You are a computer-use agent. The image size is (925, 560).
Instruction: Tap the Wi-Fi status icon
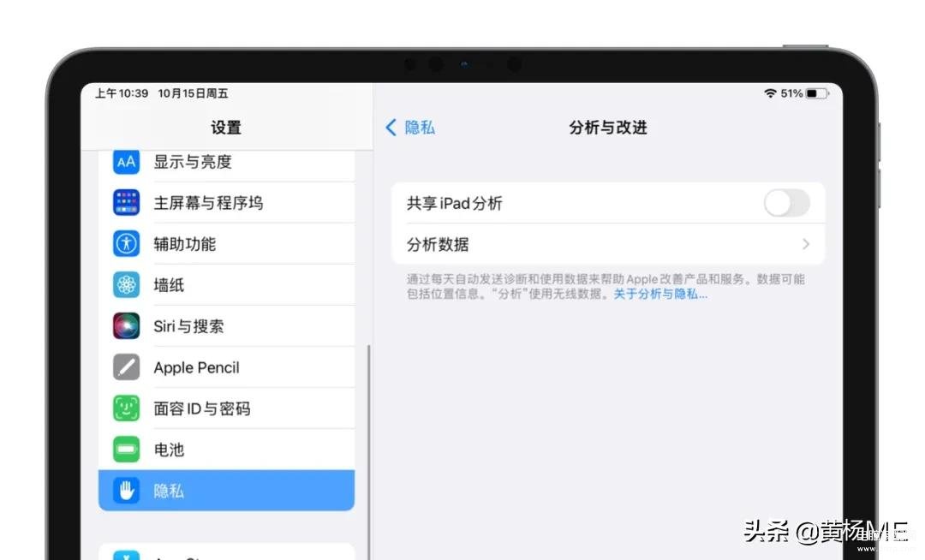coord(770,93)
